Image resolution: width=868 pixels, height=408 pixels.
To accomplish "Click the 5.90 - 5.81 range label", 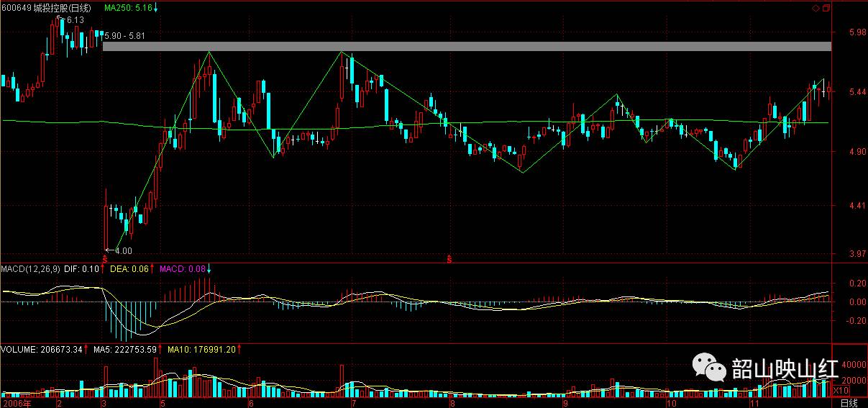I will 124,36.
